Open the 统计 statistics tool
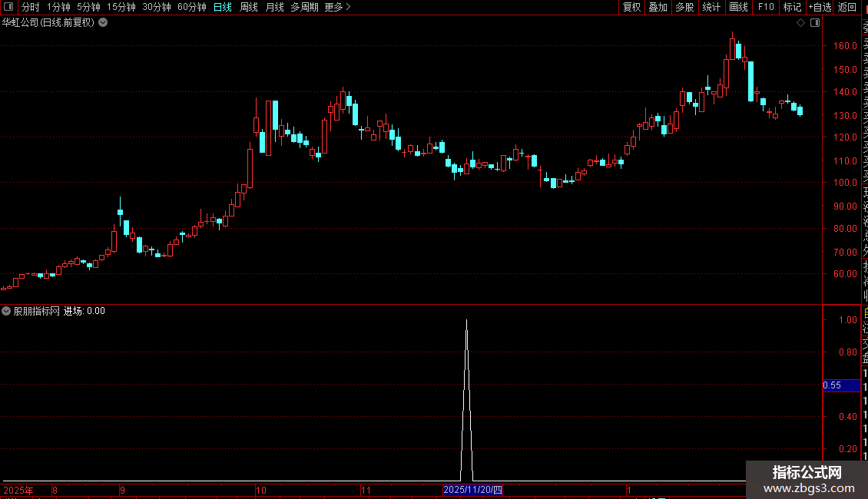Image resolution: width=868 pixels, height=499 pixels. pyautogui.click(x=711, y=7)
